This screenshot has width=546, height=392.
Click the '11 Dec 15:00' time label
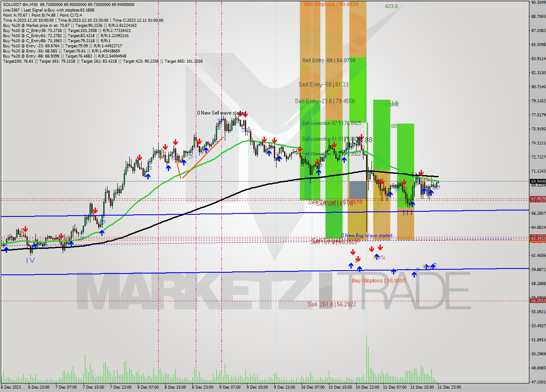coord(422,387)
